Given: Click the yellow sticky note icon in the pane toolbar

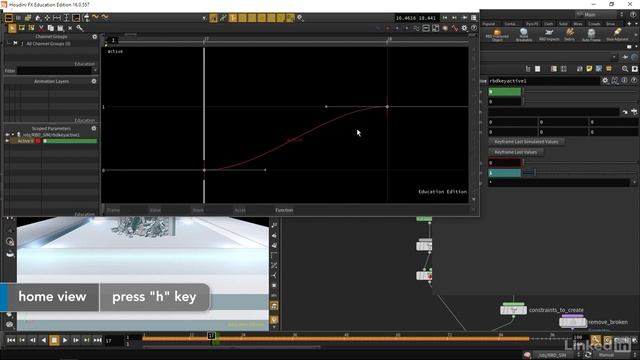Looking at the screenshot, I should click(589, 69).
